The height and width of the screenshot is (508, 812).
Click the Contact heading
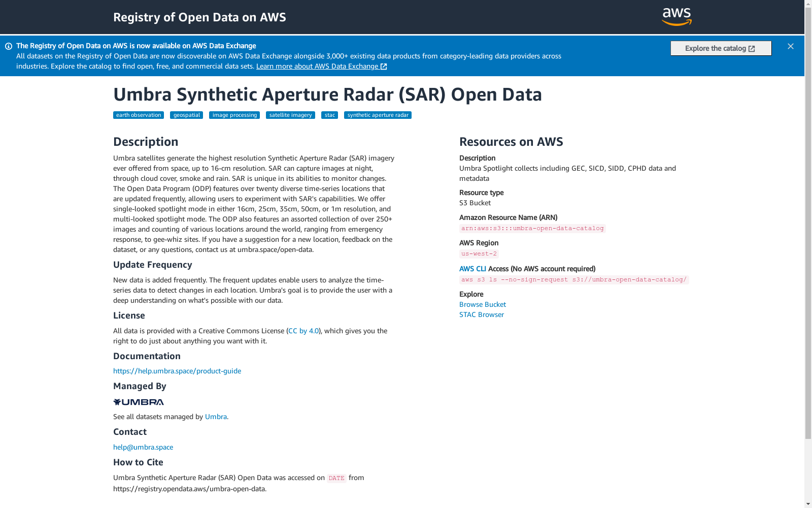[x=130, y=432]
